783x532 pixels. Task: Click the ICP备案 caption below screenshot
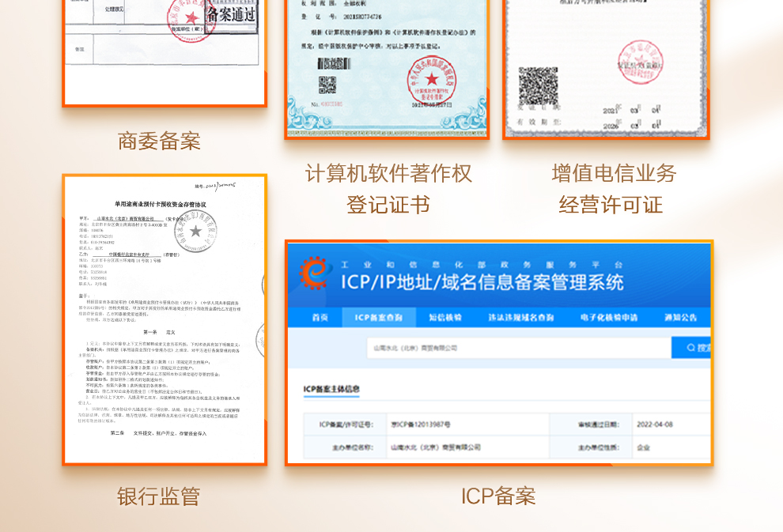click(x=498, y=496)
